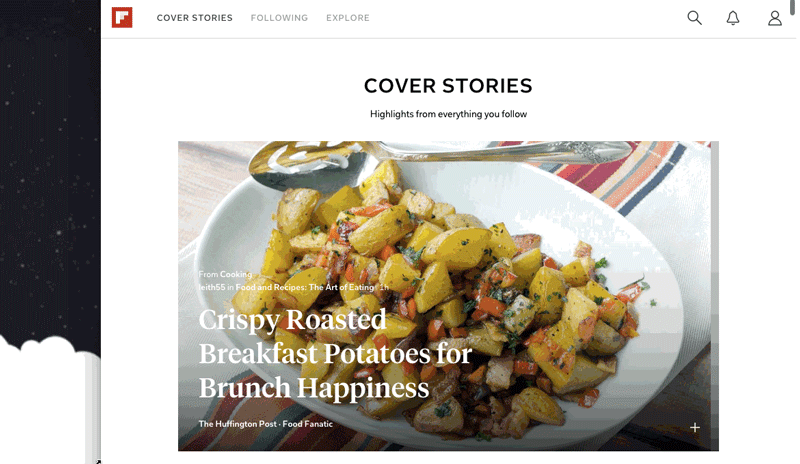The width and height of the screenshot is (800, 464).
Task: Open The Huffington Post source link
Action: (x=237, y=424)
